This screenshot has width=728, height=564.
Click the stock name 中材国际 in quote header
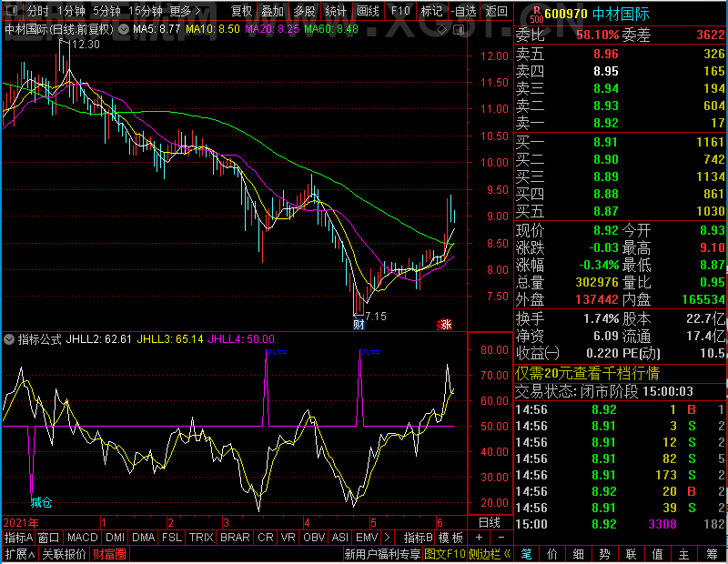(x=621, y=14)
